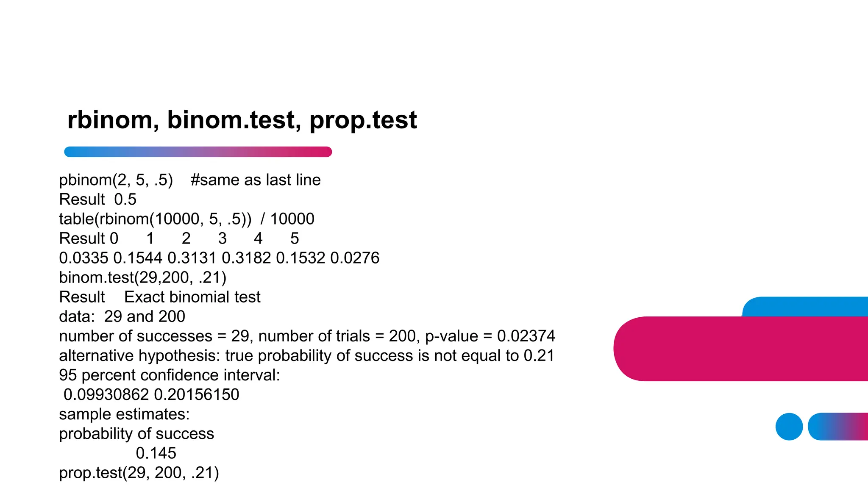Click the pbinom(2, 5, .5) code line
Screen dimensions: 868x488
[x=116, y=180]
